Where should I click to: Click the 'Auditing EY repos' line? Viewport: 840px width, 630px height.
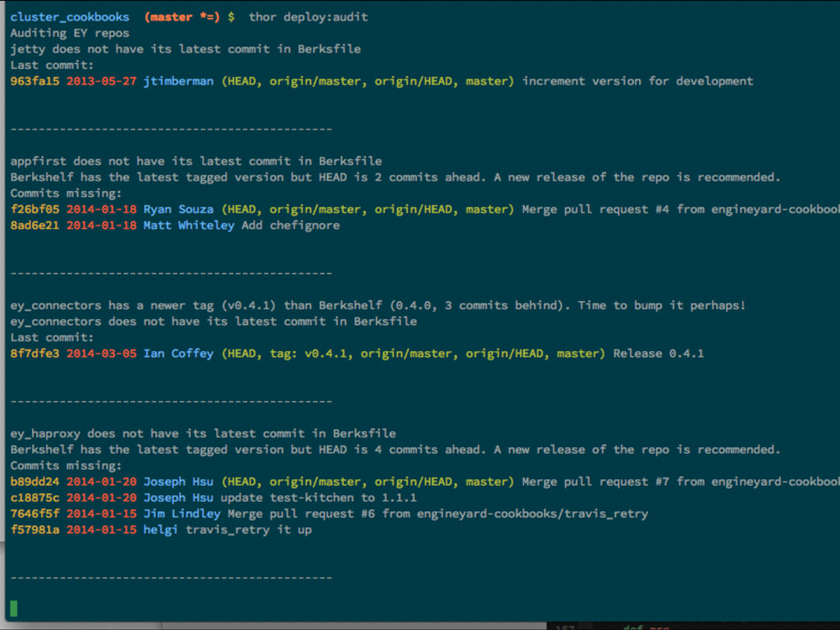coord(70,33)
